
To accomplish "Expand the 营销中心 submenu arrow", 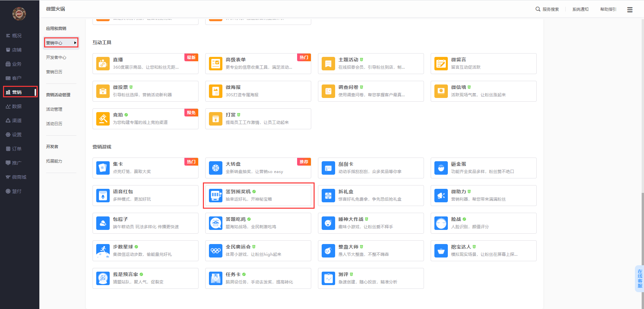I will click(x=75, y=43).
